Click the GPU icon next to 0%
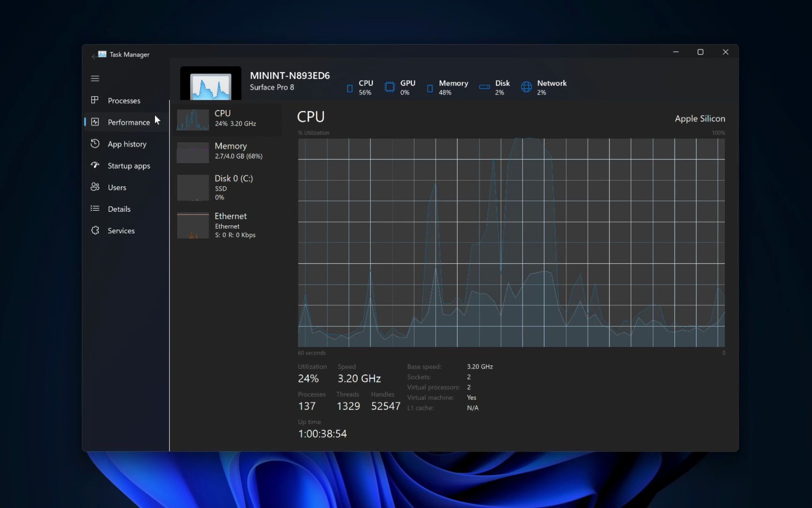812x508 pixels. click(389, 87)
